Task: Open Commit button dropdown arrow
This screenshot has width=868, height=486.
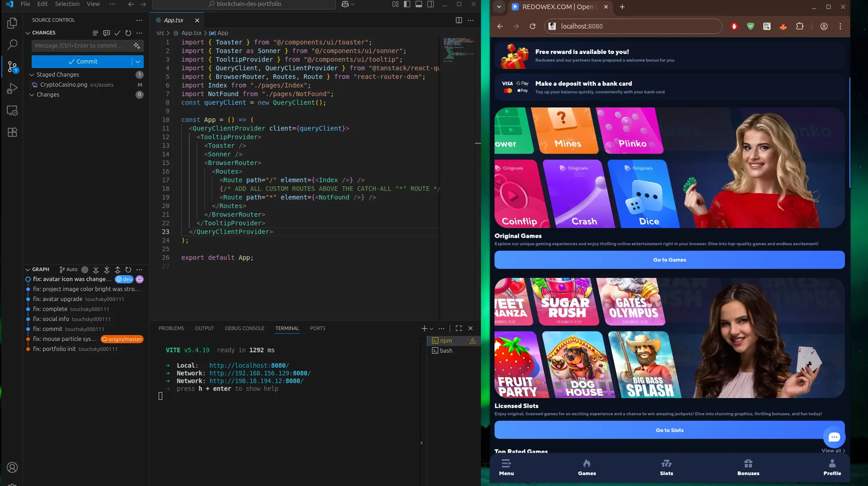Action: coord(138,62)
